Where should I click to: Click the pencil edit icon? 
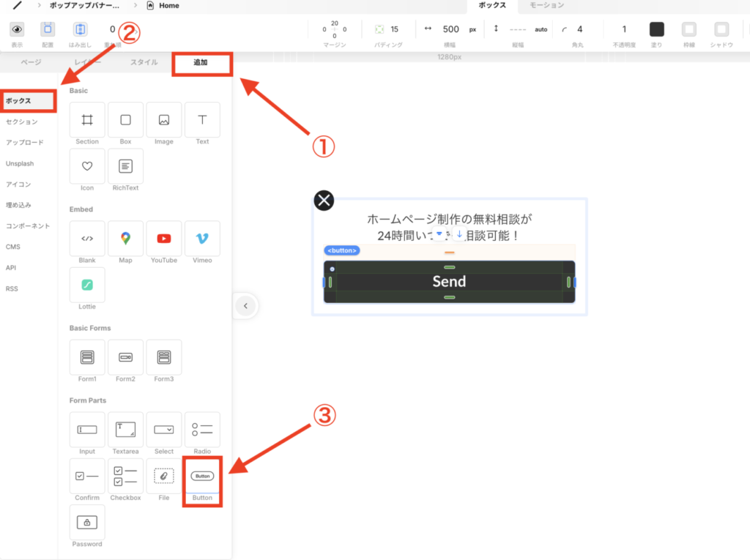18,5
